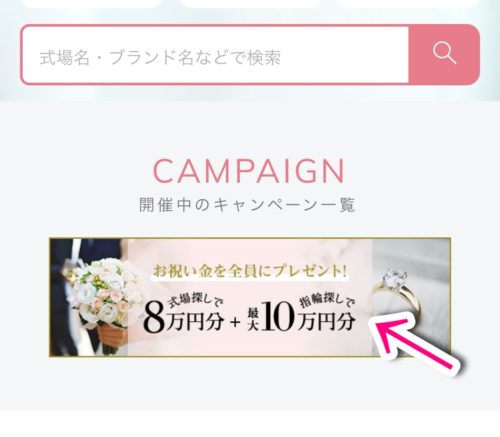Click the 開催中のキャンペーン一覧 subtitle
The width and height of the screenshot is (500, 437).
(x=247, y=205)
